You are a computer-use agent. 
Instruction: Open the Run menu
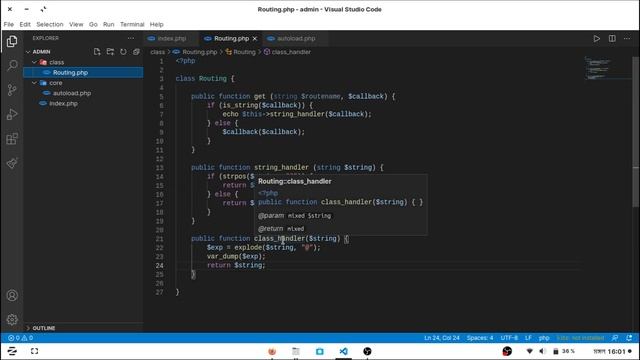[109, 24]
